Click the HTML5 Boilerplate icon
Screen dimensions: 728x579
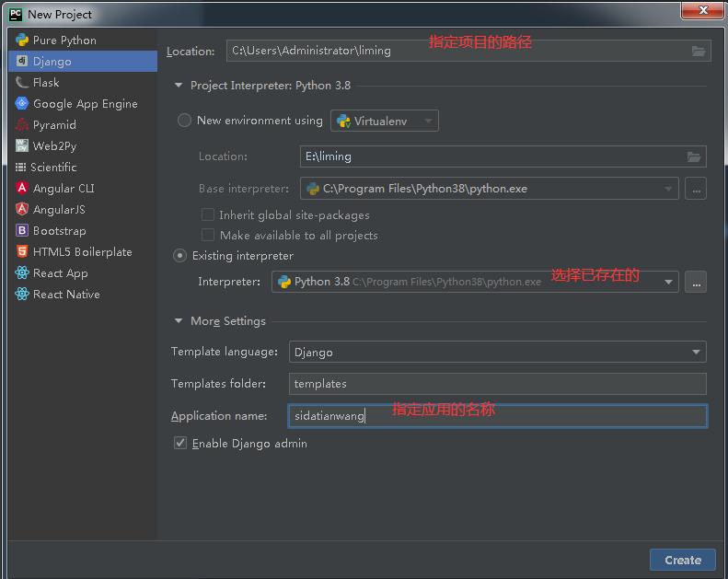tap(22, 251)
